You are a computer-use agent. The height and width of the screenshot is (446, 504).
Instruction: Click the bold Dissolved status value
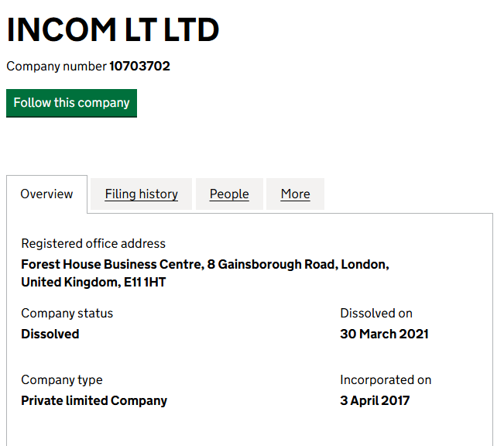pos(50,334)
